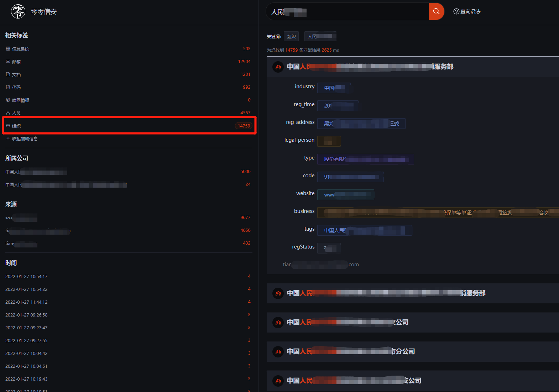
Task: Filter by time 2022-01-27 11:44:12
Action: tap(26, 302)
